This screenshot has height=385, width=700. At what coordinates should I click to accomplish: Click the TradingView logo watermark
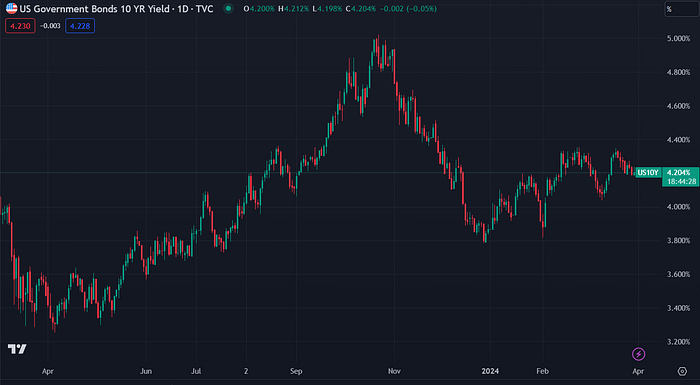[x=17, y=349]
